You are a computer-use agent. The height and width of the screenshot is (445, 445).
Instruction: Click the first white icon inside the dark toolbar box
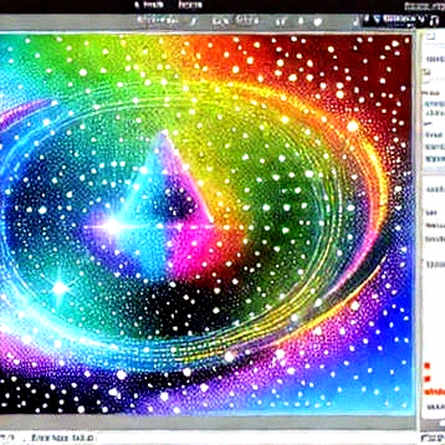[x=367, y=19]
